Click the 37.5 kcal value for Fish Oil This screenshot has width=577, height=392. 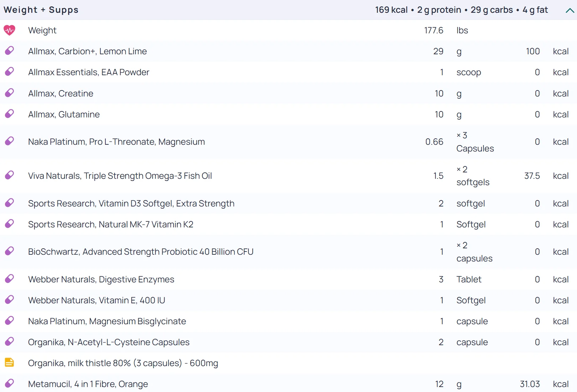[x=532, y=176]
